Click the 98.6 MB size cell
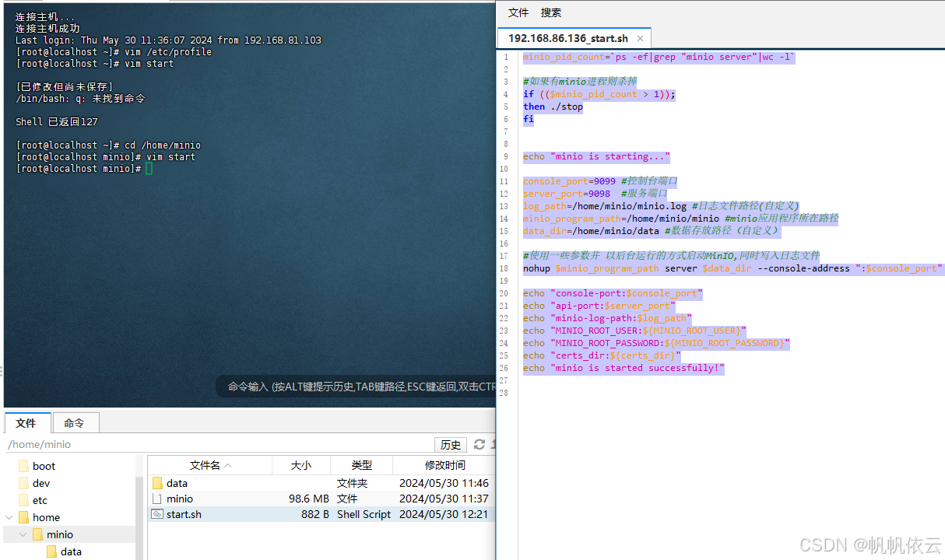This screenshot has height=560, width=945. click(309, 499)
